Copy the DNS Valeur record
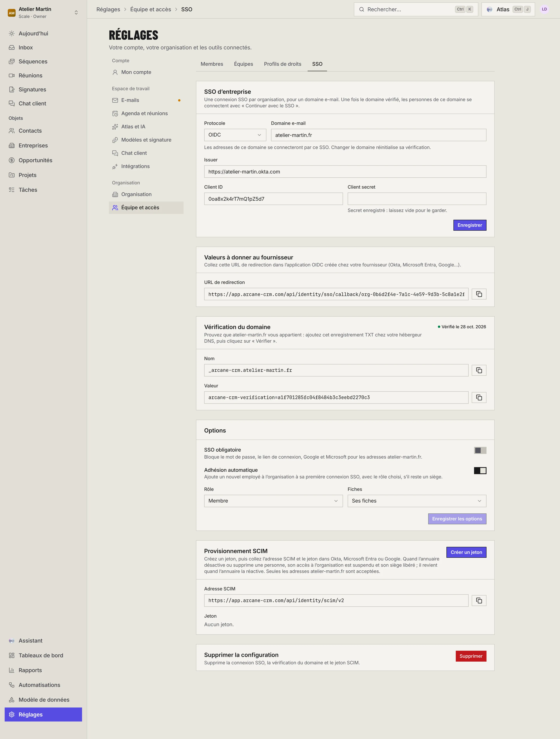The height and width of the screenshot is (739, 560). tap(479, 397)
